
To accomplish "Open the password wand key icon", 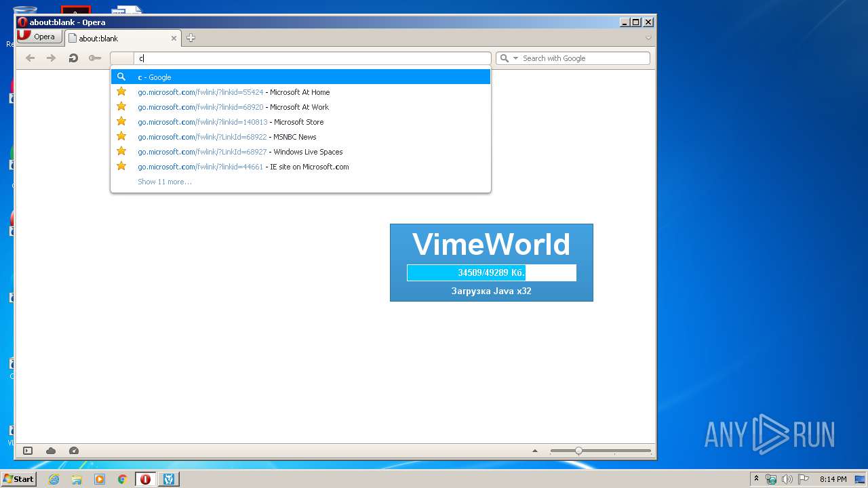I will (95, 58).
